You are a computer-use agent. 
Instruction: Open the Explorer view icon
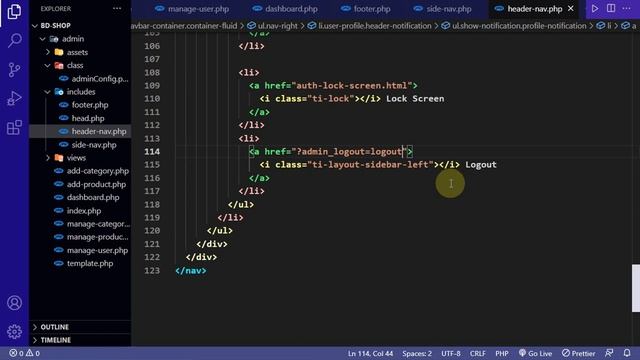tap(14, 11)
